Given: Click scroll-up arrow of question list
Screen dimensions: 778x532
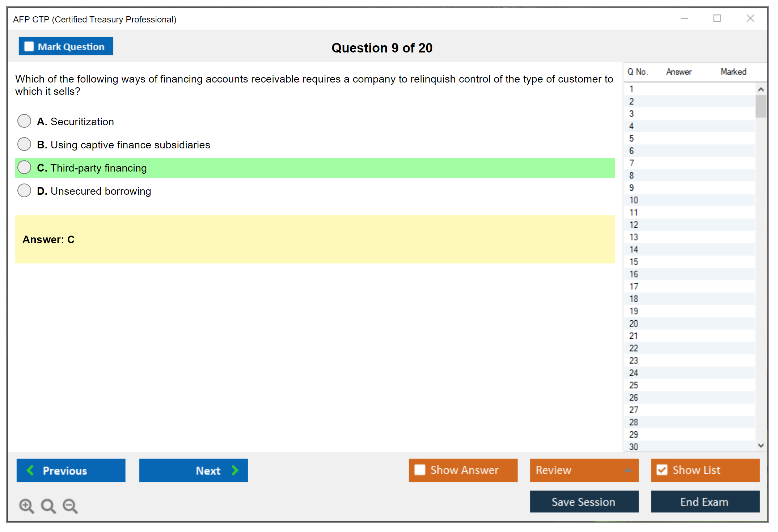Looking at the screenshot, I should pyautogui.click(x=761, y=89).
